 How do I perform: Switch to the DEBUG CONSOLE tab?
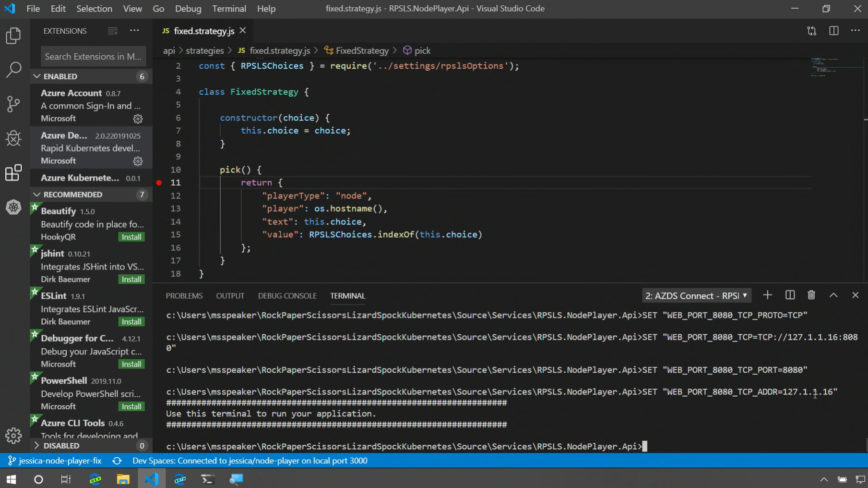tap(287, 296)
